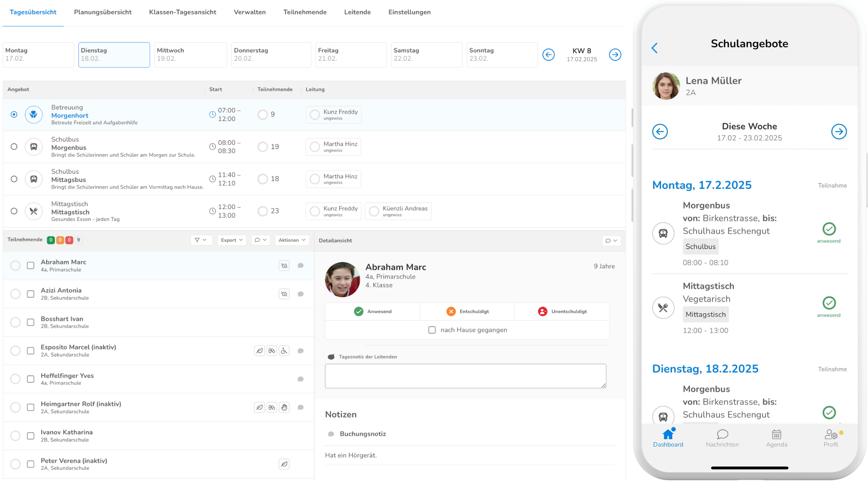This screenshot has height=488, width=868.
Task: Select the Mittagsbus offer radio button
Action: [14, 179]
